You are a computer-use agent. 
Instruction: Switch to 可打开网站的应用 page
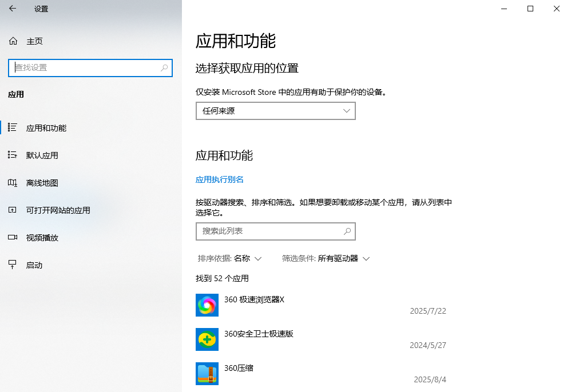[x=58, y=210]
